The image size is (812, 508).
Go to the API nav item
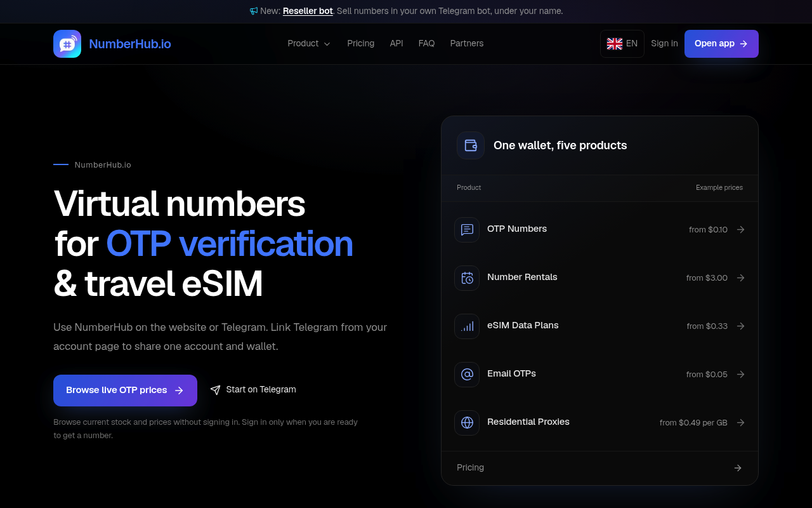[396, 44]
